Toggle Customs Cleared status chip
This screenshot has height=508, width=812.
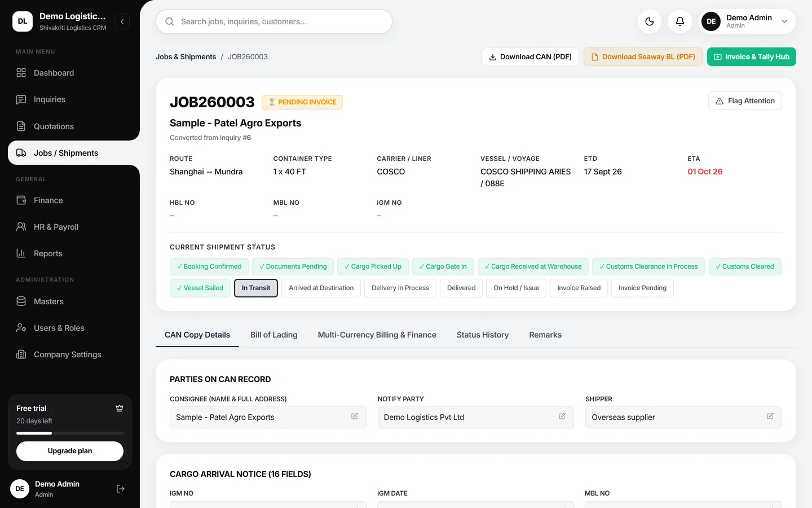coord(745,266)
